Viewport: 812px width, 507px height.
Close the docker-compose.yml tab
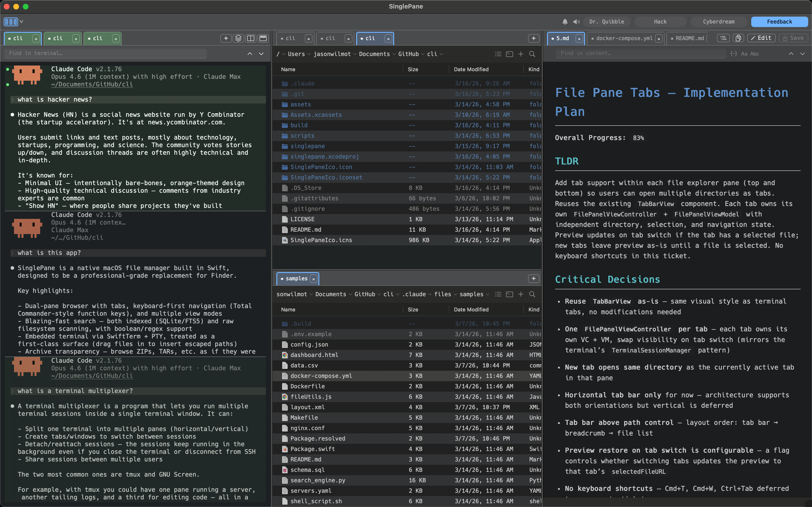(659, 38)
